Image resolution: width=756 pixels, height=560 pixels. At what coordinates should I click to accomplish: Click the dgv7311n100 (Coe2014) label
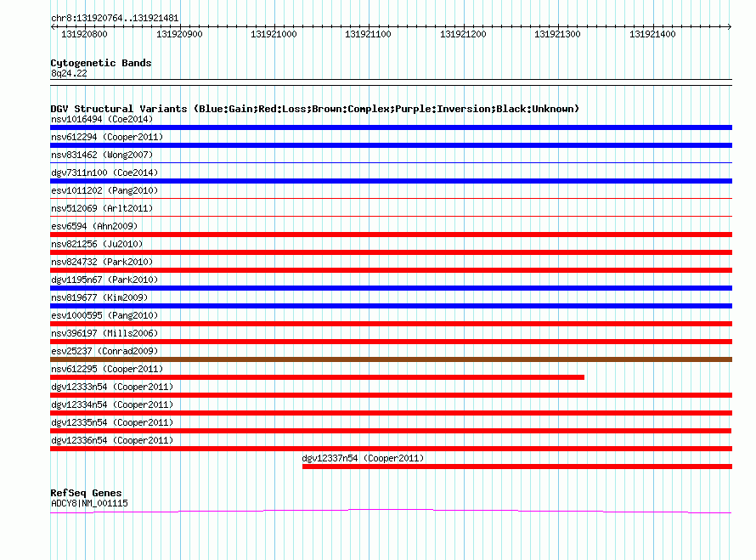[104, 173]
